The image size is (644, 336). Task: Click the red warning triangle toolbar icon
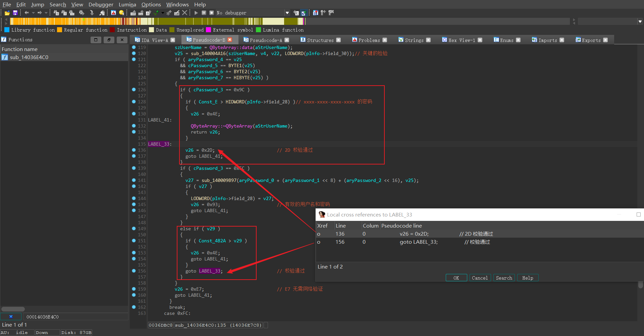113,13
